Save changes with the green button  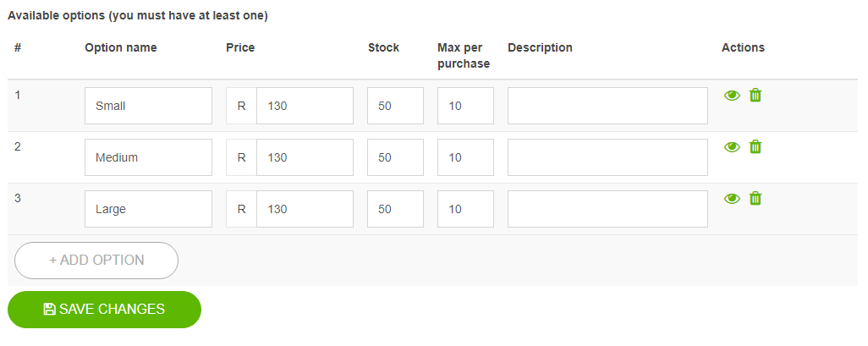coord(104,310)
